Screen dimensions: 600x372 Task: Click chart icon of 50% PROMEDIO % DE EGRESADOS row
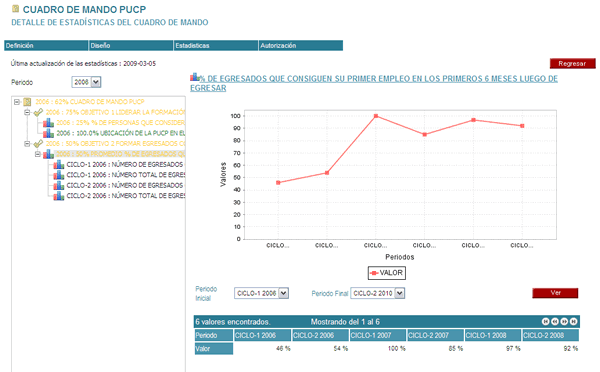coord(48,154)
